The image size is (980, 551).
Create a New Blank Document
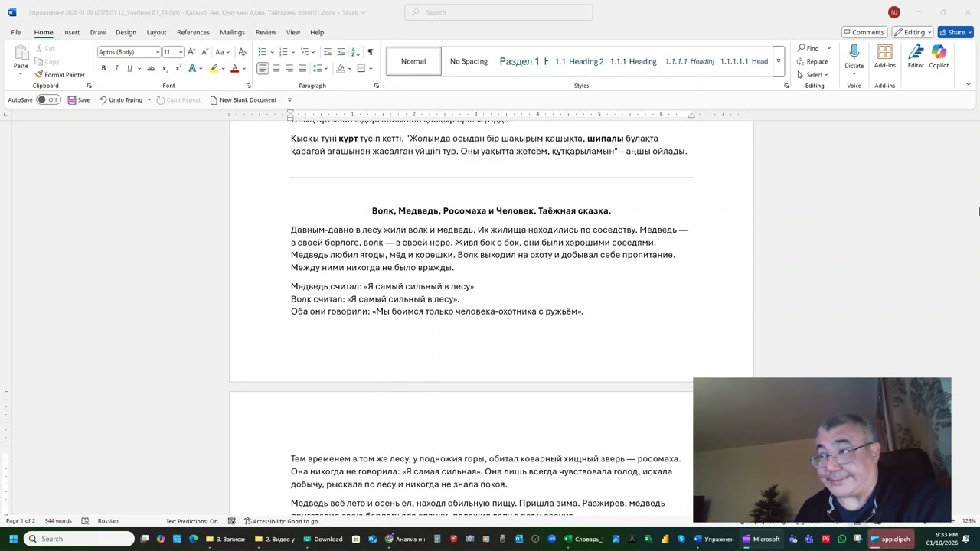pyautogui.click(x=243, y=100)
